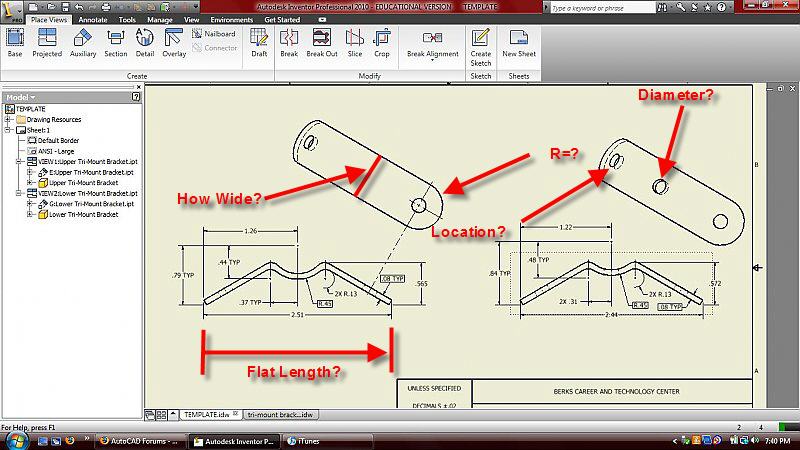Image resolution: width=800 pixels, height=450 pixels.
Task: Click in the keyword search field
Action: pos(602,8)
